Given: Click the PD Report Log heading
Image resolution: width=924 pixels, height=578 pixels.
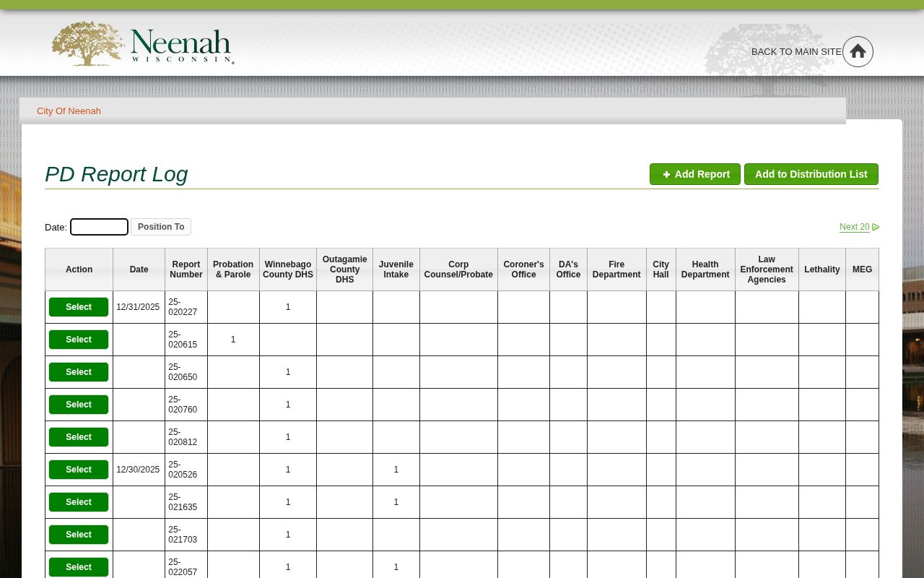Looking at the screenshot, I should [x=116, y=174].
